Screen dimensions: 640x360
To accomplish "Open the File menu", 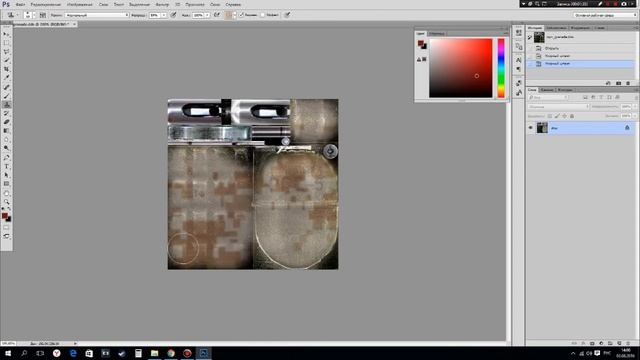I will [x=20, y=4].
